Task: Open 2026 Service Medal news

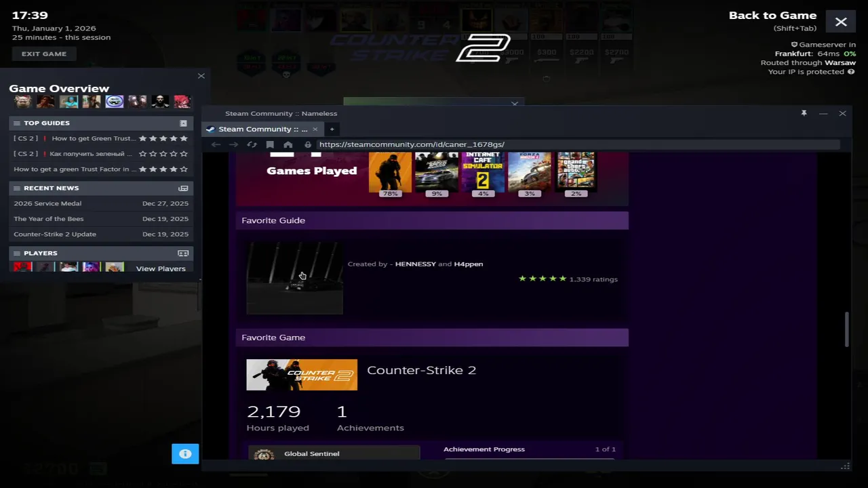Action: [47, 203]
